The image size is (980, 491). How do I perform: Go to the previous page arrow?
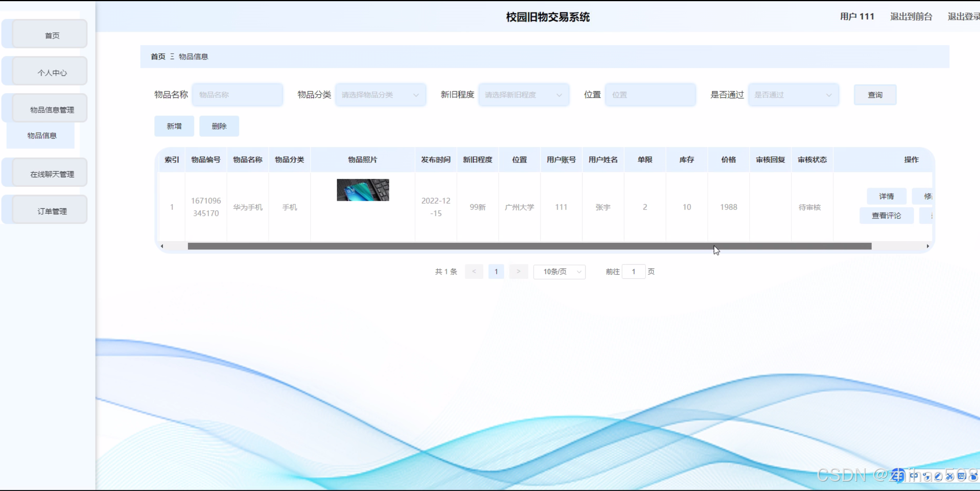(x=474, y=272)
